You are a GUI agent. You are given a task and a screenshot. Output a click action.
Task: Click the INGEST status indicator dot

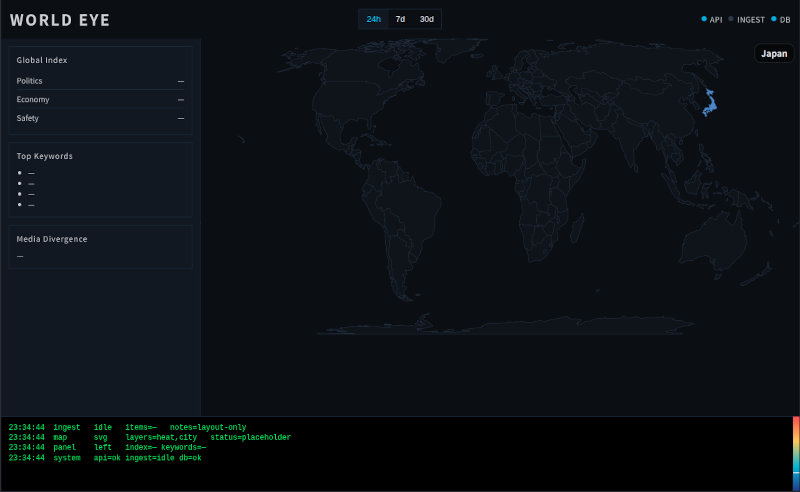pos(731,19)
